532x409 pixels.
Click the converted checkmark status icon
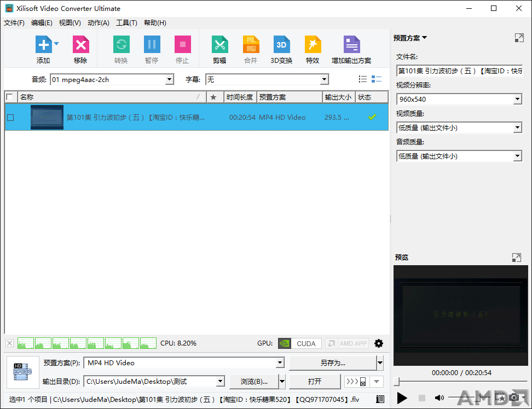(x=372, y=117)
